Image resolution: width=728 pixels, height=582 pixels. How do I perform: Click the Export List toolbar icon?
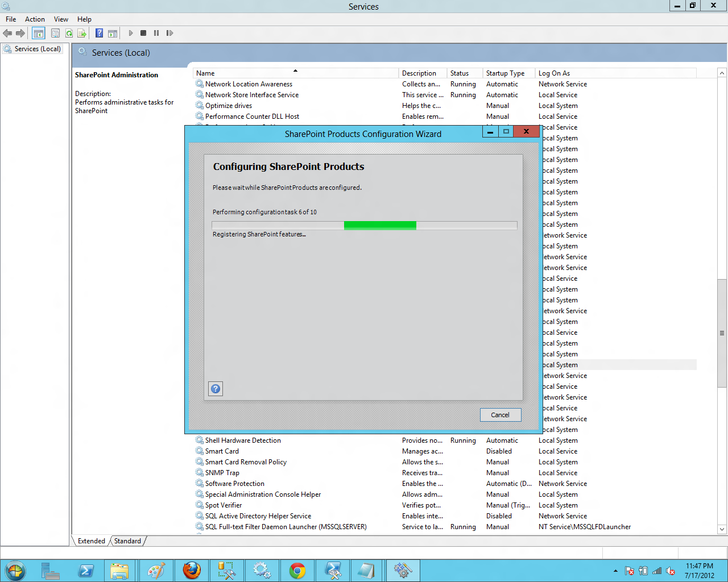click(82, 33)
